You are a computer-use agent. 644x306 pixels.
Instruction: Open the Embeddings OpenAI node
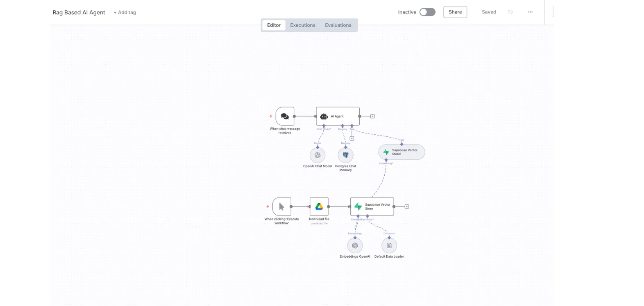(355, 246)
